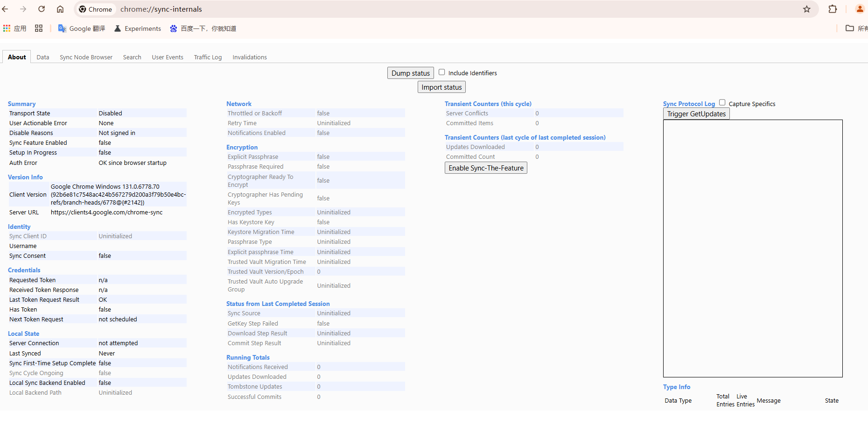Click the Committed Count label
Viewport: 868px width, 433px height.
(x=470, y=156)
